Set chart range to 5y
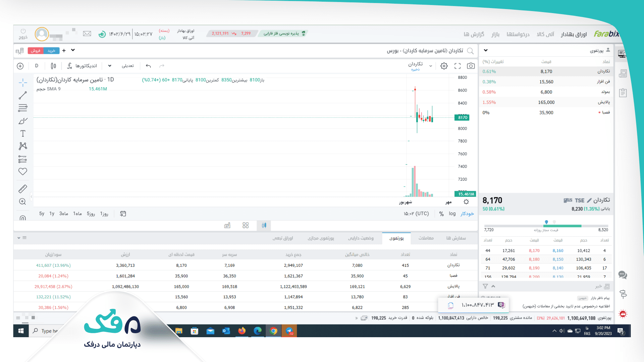The height and width of the screenshot is (362, 644). coord(42,214)
